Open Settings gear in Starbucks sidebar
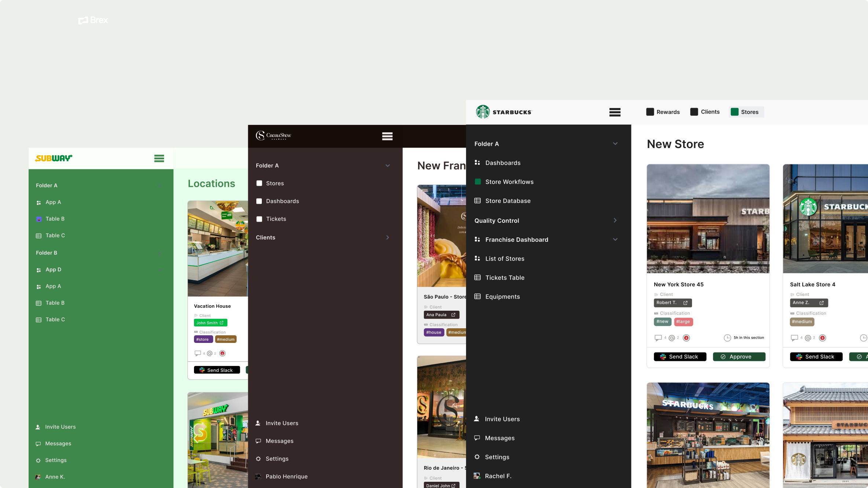868x488 pixels. click(477, 457)
